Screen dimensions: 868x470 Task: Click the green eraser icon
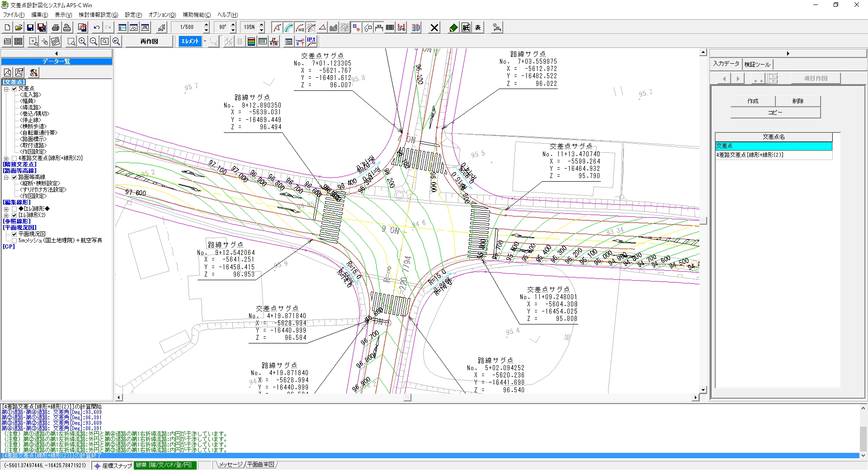coord(453,28)
